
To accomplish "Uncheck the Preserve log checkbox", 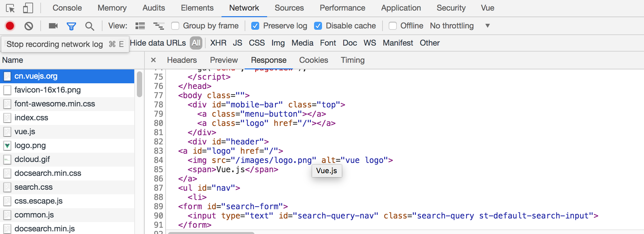I will pos(255,26).
